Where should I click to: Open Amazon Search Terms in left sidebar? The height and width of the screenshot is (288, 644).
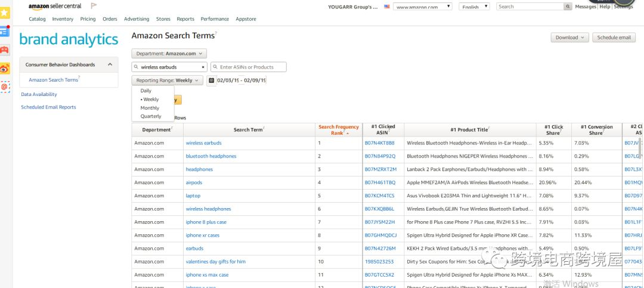[x=54, y=80]
